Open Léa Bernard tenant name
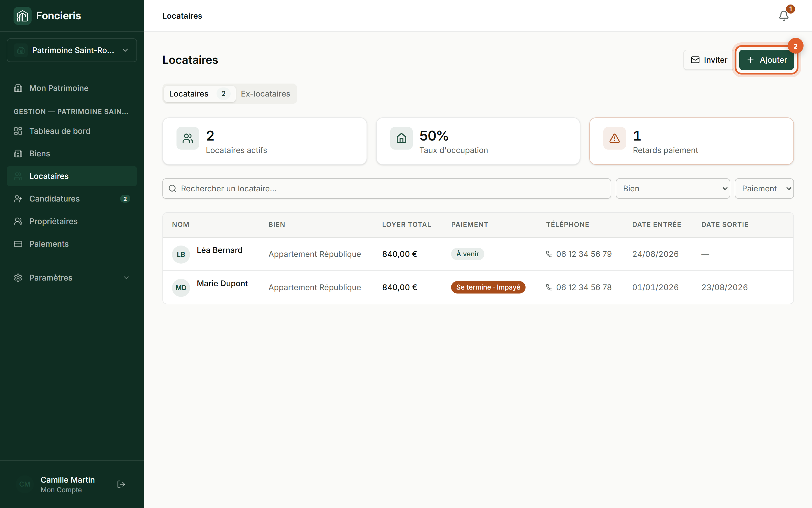 [x=219, y=250]
